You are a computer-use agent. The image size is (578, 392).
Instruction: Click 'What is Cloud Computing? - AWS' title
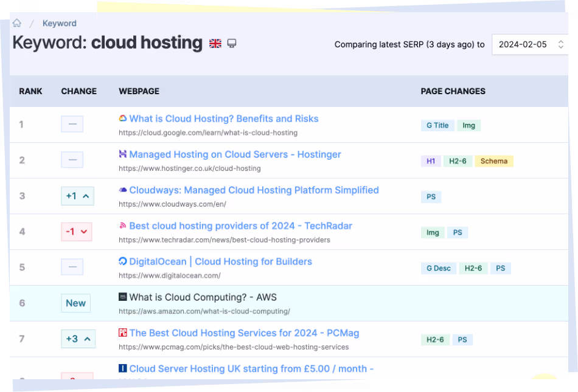coord(203,297)
